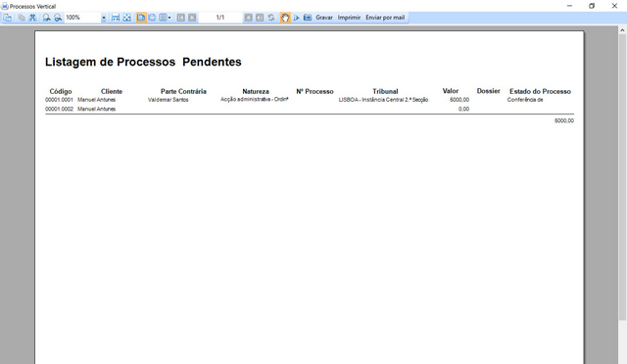Select the text selection cursor tool

pos(296,18)
